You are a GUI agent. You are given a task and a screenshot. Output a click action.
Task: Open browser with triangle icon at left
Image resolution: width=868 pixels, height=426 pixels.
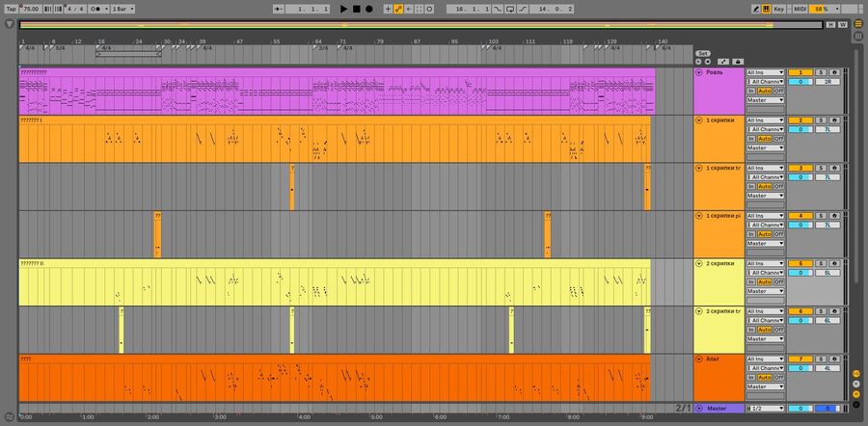[10, 24]
